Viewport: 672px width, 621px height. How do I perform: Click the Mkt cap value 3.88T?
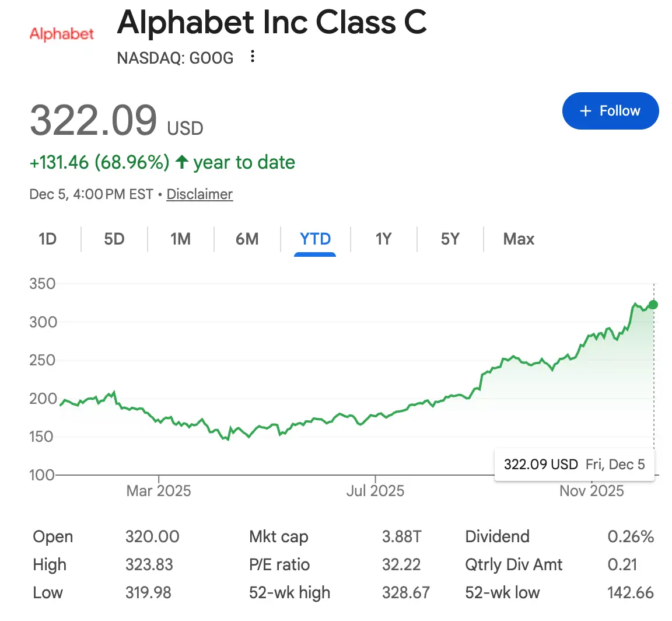(401, 537)
